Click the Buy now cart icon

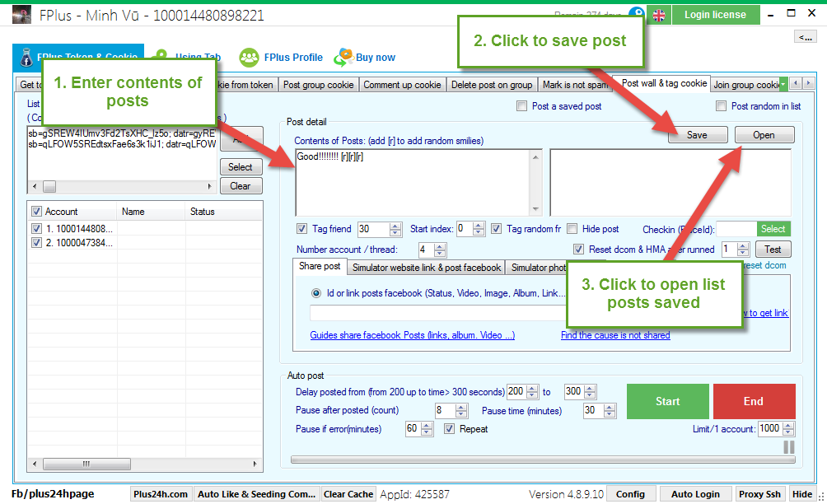(343, 57)
